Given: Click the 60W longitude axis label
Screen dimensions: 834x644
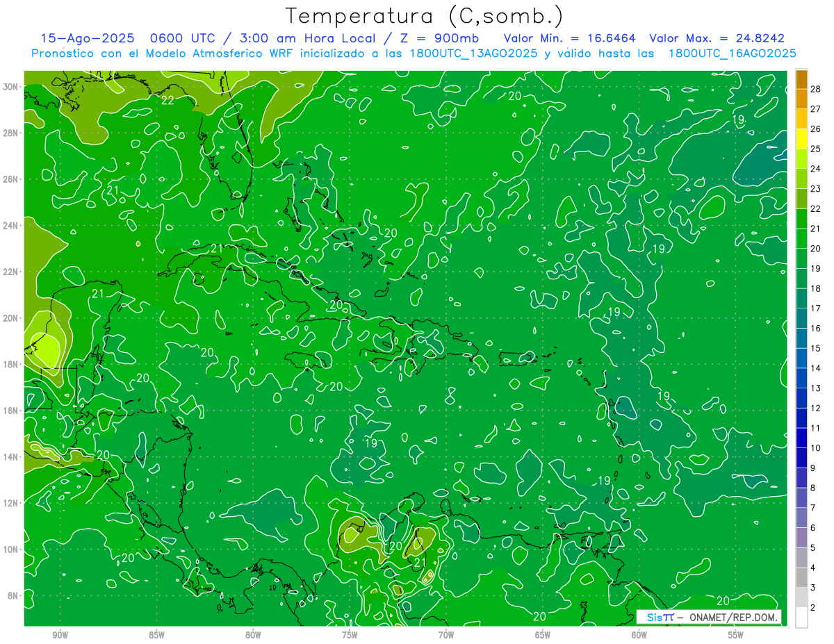Looking at the screenshot, I should (639, 636).
